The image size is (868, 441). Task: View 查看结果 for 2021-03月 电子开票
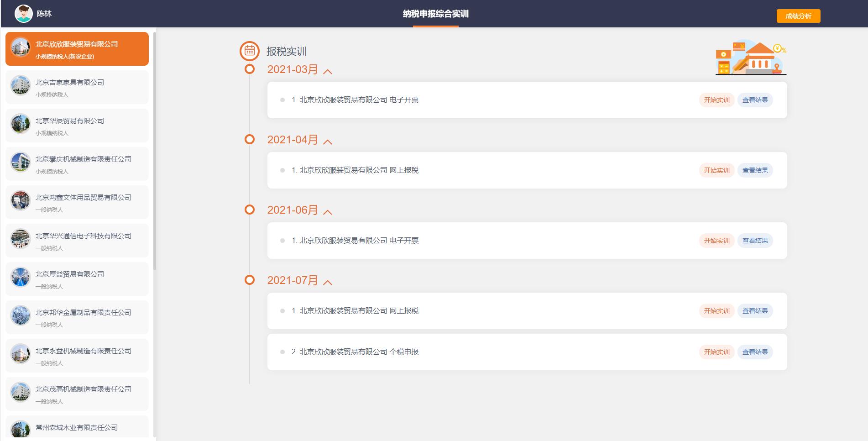point(755,100)
